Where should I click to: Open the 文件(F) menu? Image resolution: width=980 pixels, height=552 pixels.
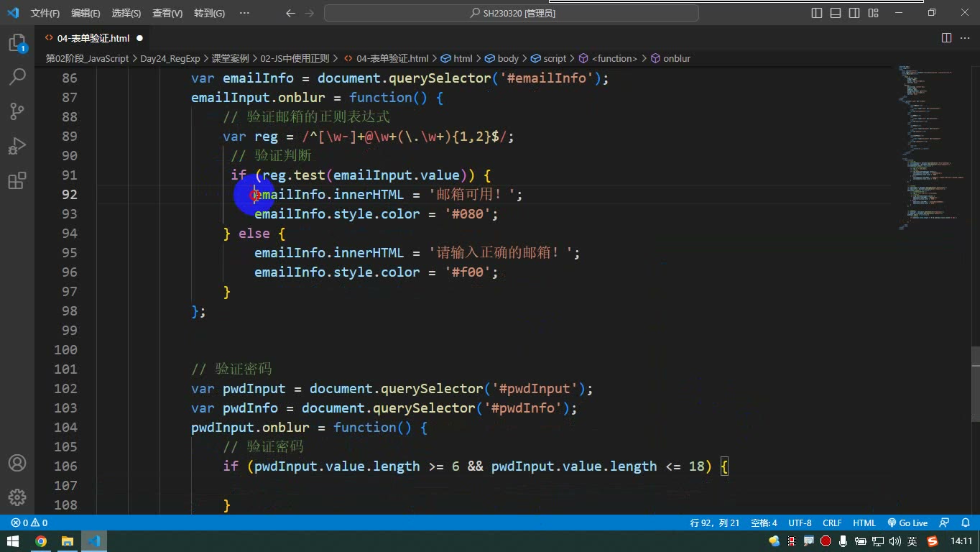coord(45,13)
